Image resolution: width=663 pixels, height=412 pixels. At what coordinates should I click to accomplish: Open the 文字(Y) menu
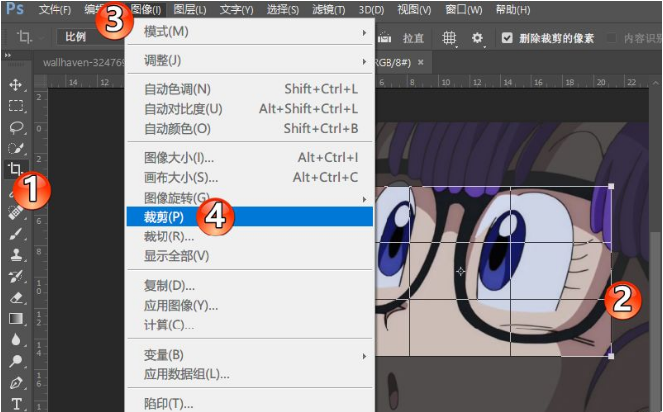236,9
